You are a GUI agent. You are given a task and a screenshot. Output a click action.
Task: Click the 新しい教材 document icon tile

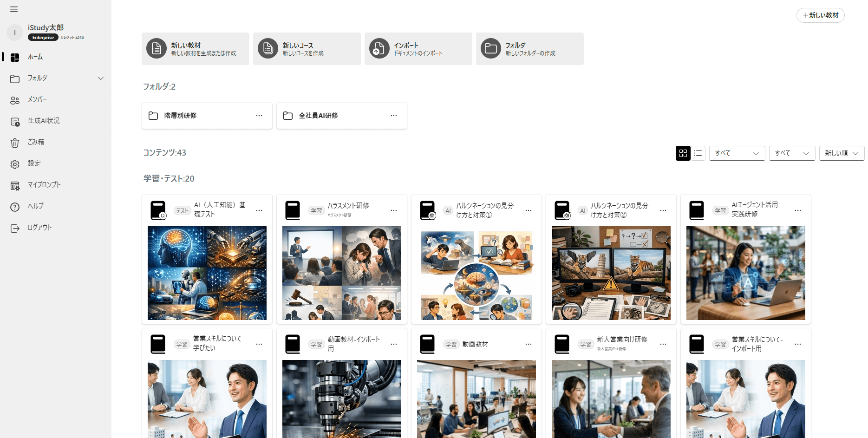pos(157,48)
